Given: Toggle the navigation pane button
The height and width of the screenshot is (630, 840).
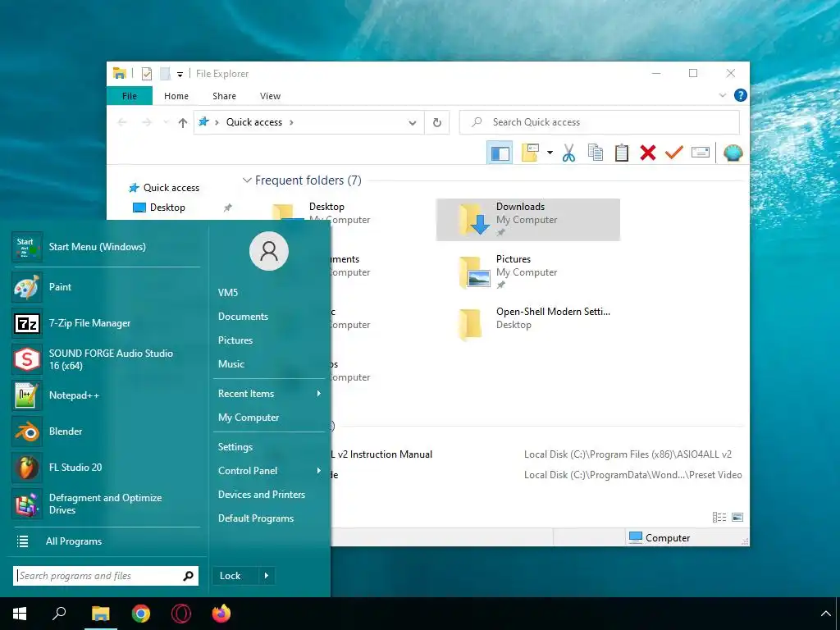Looking at the screenshot, I should [x=500, y=153].
